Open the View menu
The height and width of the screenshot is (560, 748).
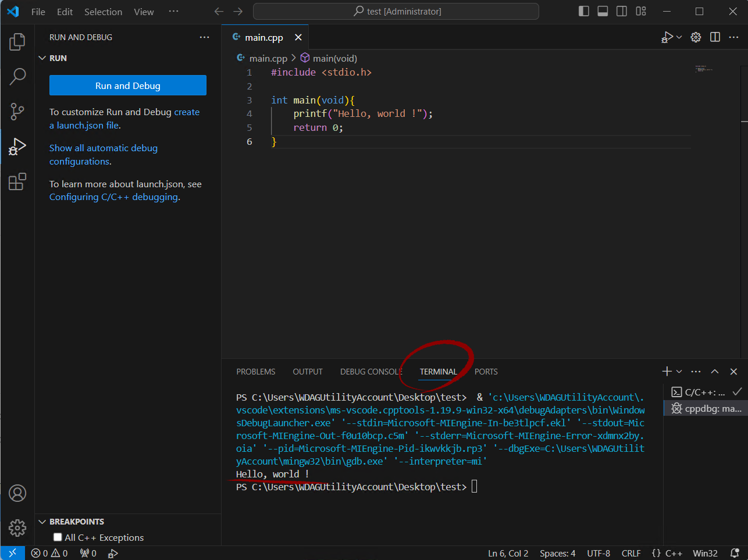pos(143,11)
